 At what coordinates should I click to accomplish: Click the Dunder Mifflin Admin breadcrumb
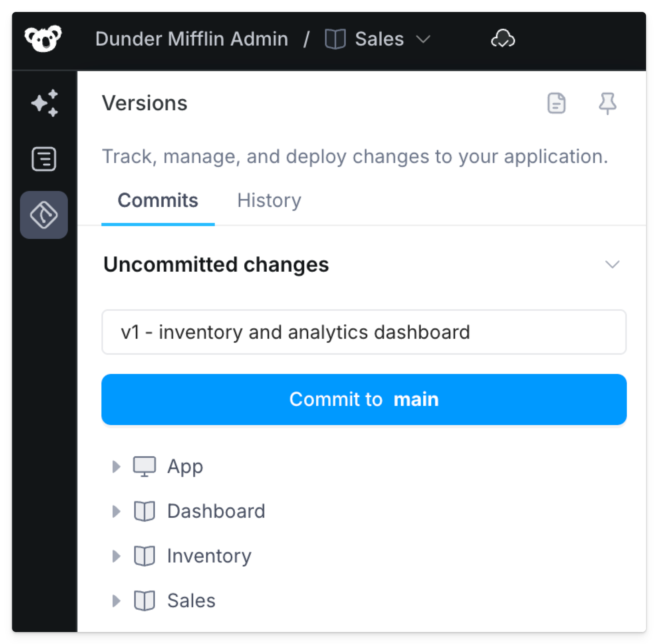pos(191,38)
